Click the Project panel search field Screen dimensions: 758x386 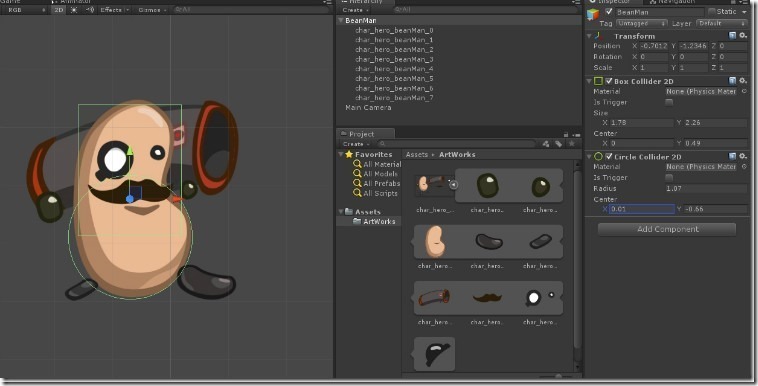coord(457,144)
